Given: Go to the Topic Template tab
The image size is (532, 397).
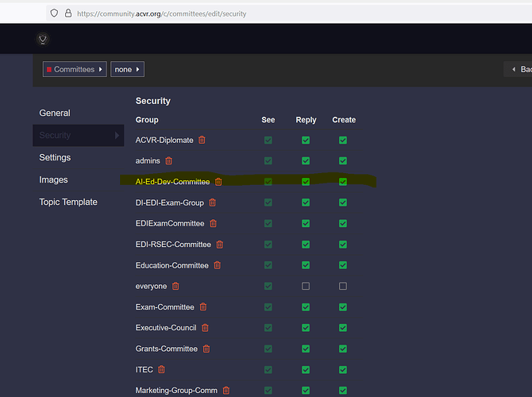Looking at the screenshot, I should click(x=68, y=202).
